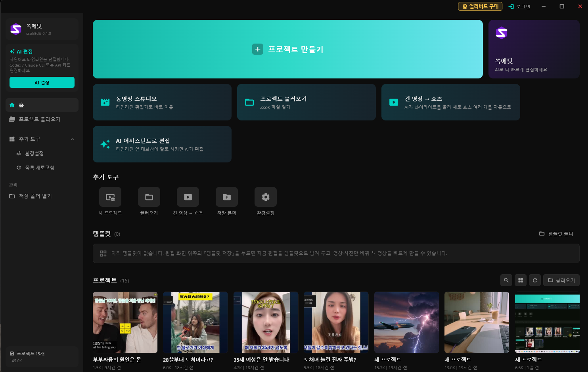The height and width of the screenshot is (372, 588).
Task: Open the 템플릿 폴더 link
Action: [x=556, y=234]
